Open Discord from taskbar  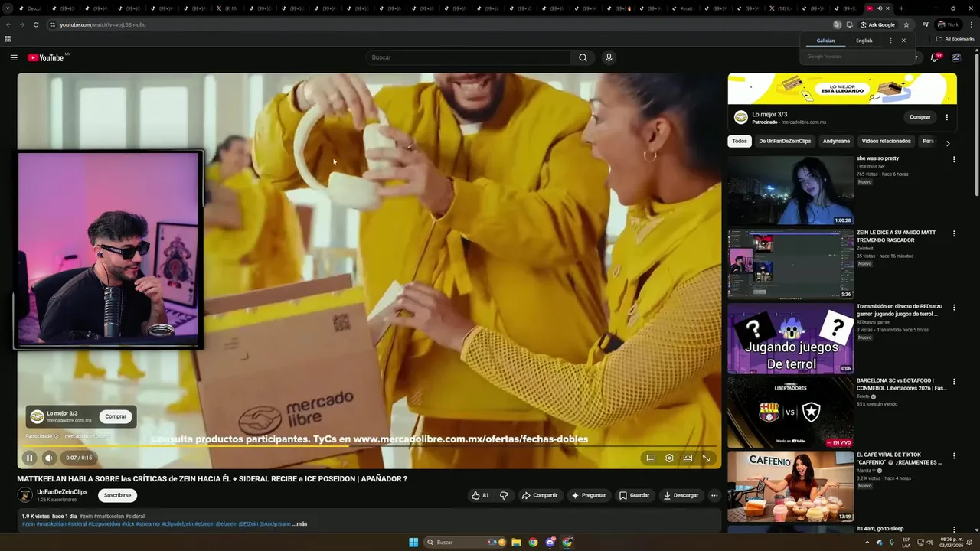point(550,542)
